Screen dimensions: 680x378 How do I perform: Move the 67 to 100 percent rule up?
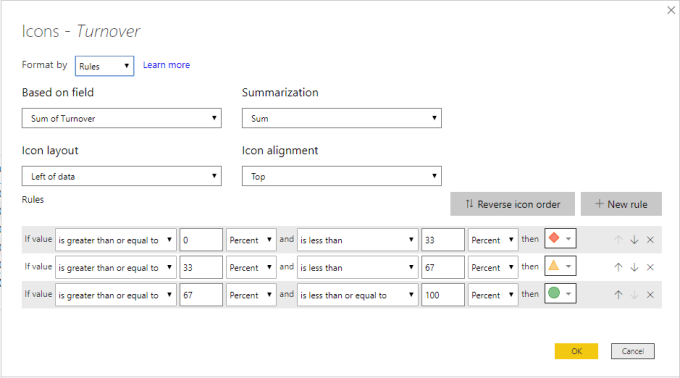[618, 295]
